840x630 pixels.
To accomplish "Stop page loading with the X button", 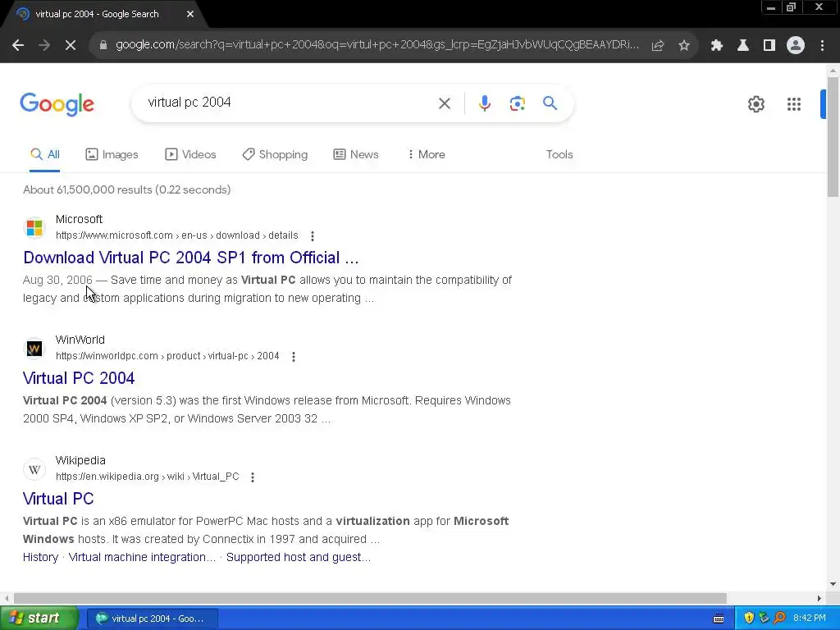I will click(71, 46).
